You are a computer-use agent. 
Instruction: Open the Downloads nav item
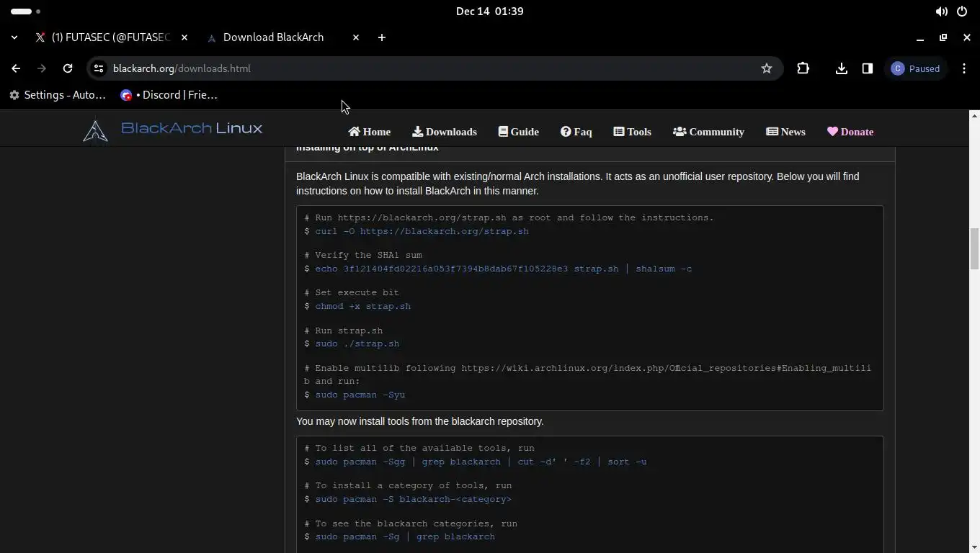pos(445,132)
